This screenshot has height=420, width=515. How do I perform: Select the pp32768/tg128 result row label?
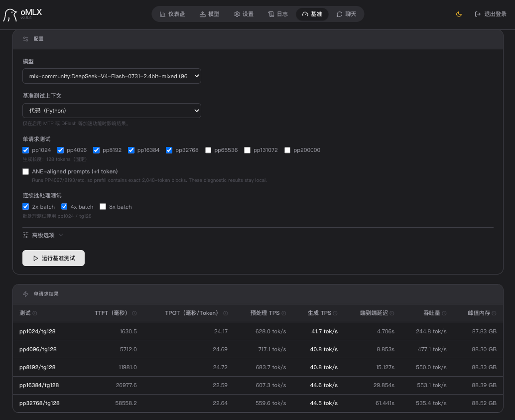39,403
